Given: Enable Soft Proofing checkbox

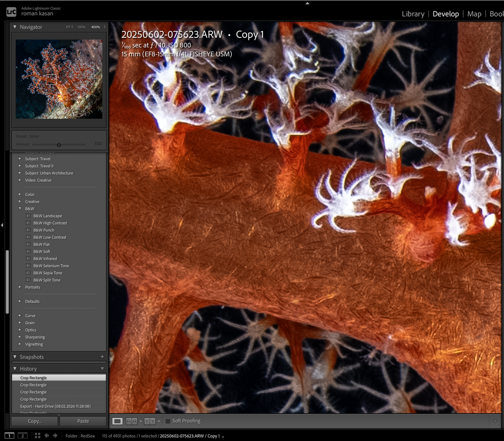Looking at the screenshot, I should click(168, 421).
